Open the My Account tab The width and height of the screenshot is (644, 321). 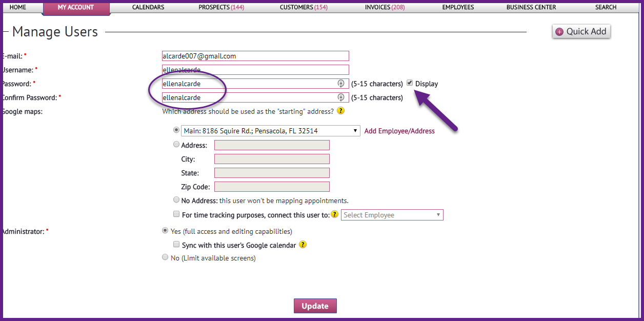(x=76, y=8)
